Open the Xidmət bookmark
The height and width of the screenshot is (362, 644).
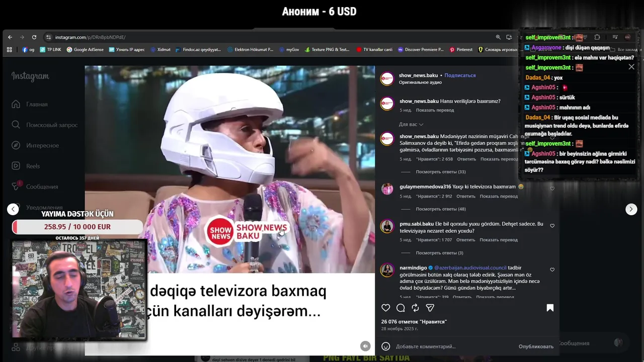[x=160, y=50]
